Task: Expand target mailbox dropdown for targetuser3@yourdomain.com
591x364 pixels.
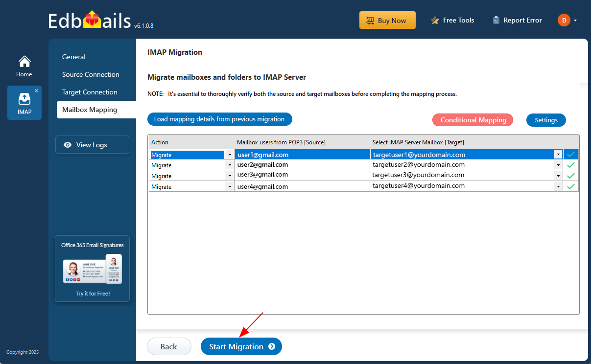Action: (x=558, y=176)
